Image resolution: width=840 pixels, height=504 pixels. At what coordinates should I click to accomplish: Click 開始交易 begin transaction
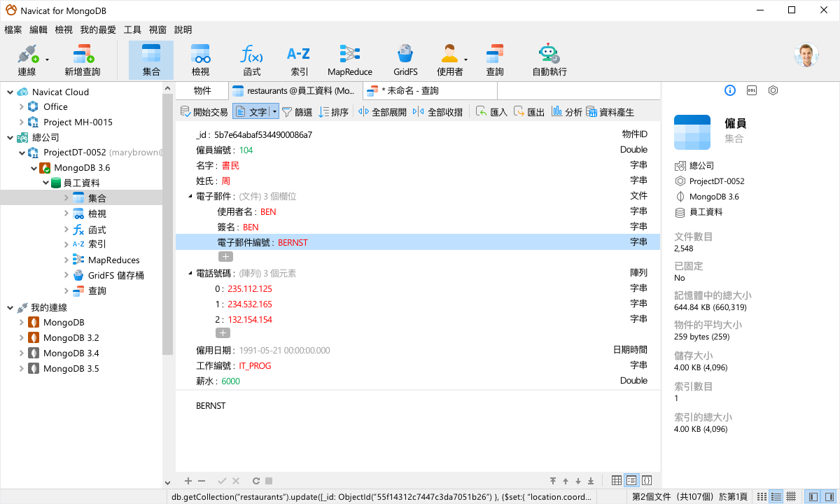[204, 112]
